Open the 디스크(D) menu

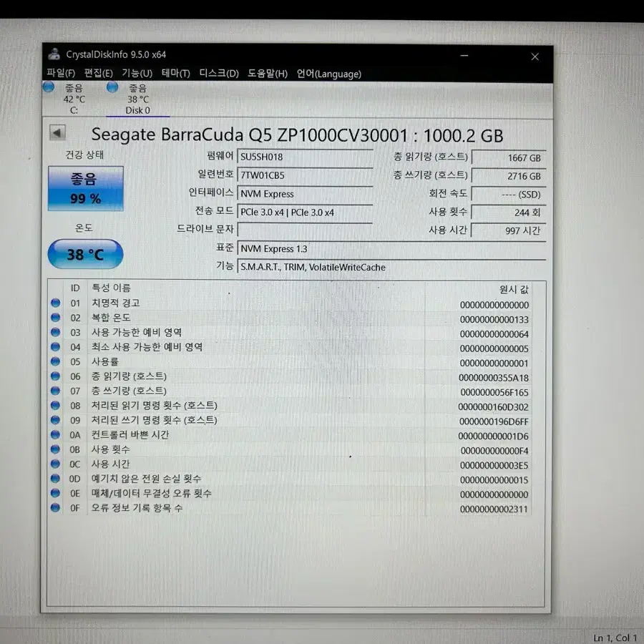point(219,73)
